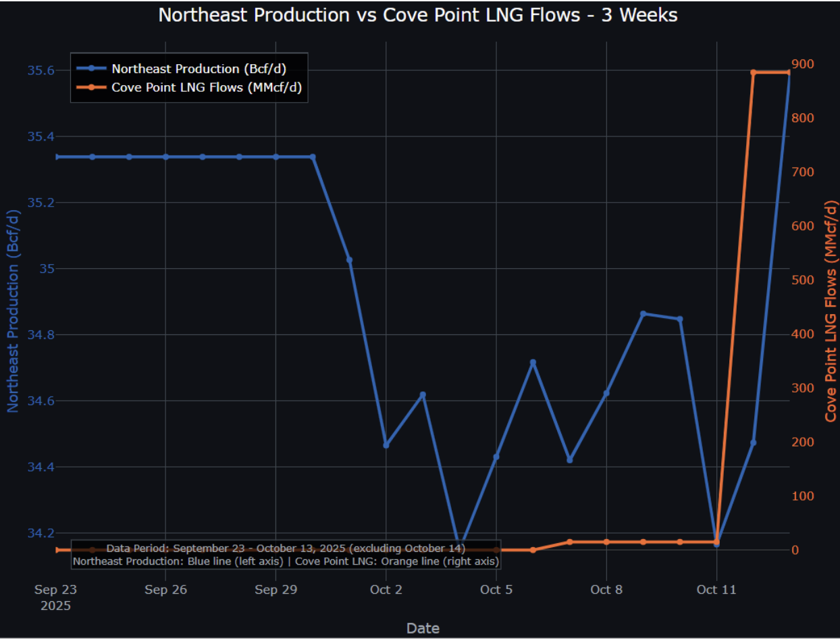Select the blue data point on Oct 2

pos(386,445)
